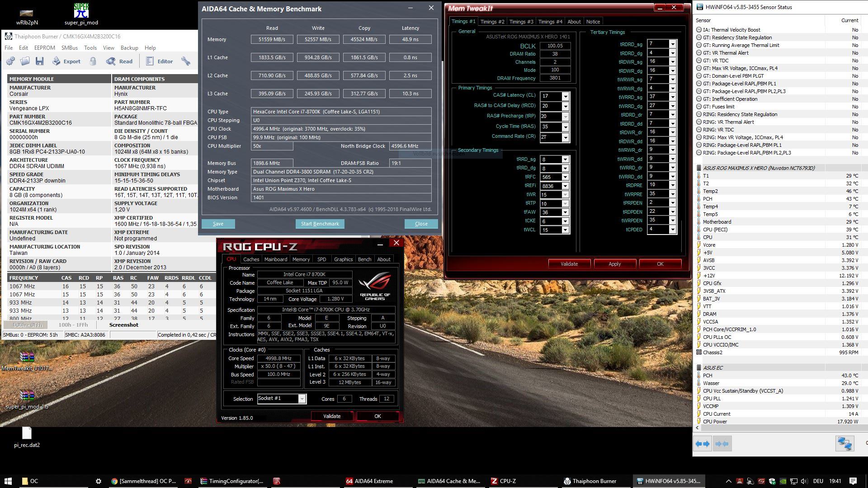Open Windows Start menu
Image resolution: width=868 pixels, height=488 pixels.
[x=8, y=481]
